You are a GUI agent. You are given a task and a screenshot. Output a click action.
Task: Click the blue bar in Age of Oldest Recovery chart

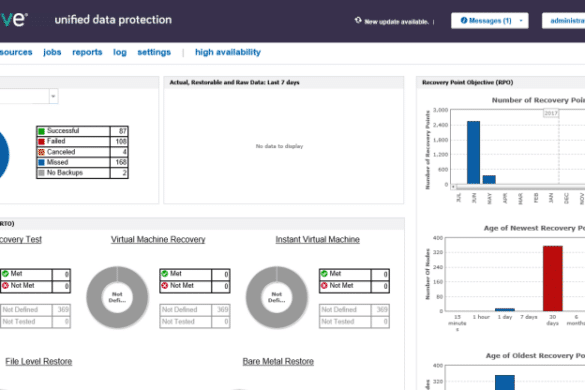[505, 383]
